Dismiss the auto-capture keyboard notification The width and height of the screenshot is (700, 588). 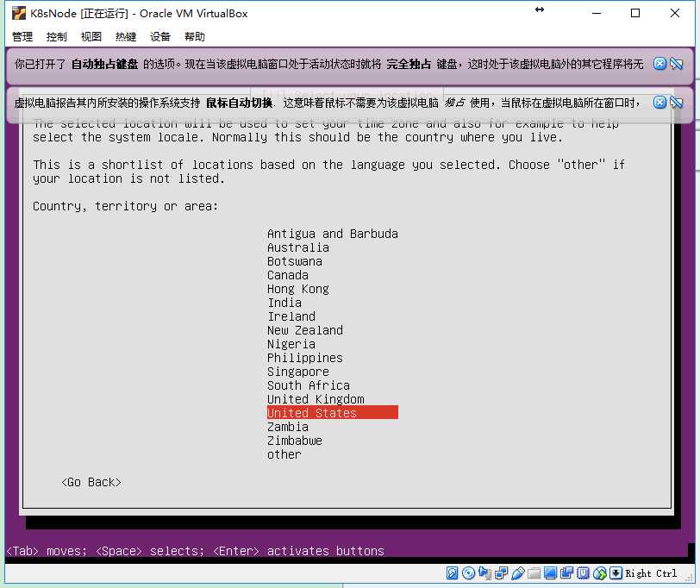659,64
